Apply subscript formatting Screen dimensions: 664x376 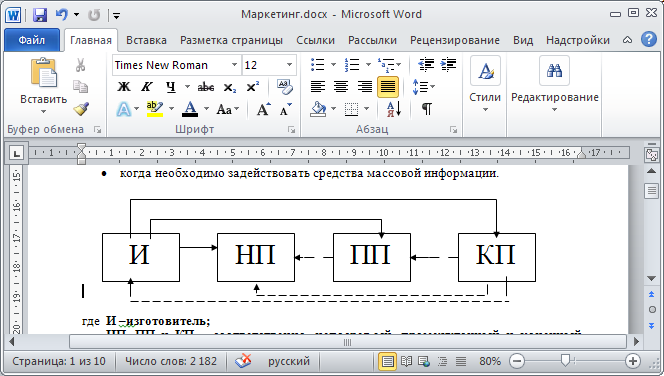[x=230, y=87]
